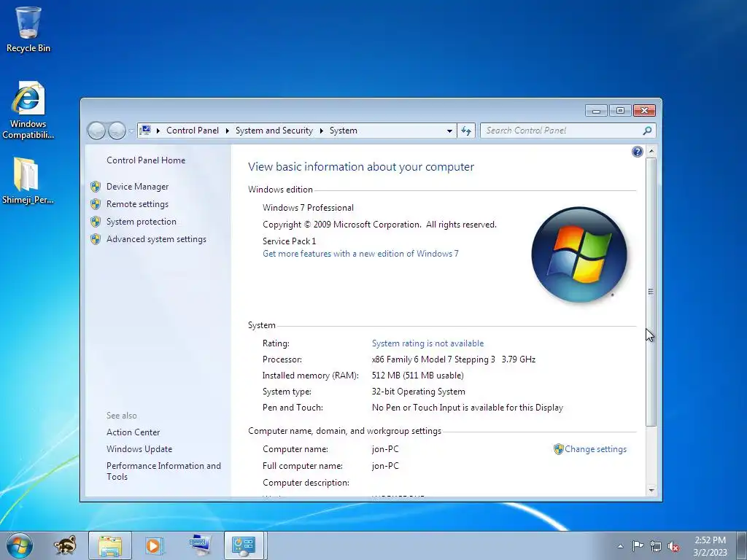The height and width of the screenshot is (560, 747).
Task: Click the scrollbar up arrow
Action: [651, 151]
